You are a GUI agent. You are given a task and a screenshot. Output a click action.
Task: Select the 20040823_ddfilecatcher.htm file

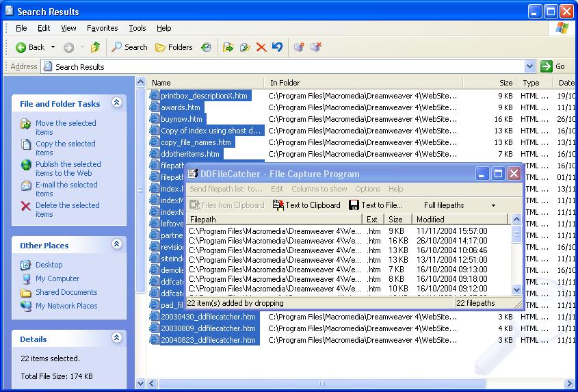[x=208, y=340]
